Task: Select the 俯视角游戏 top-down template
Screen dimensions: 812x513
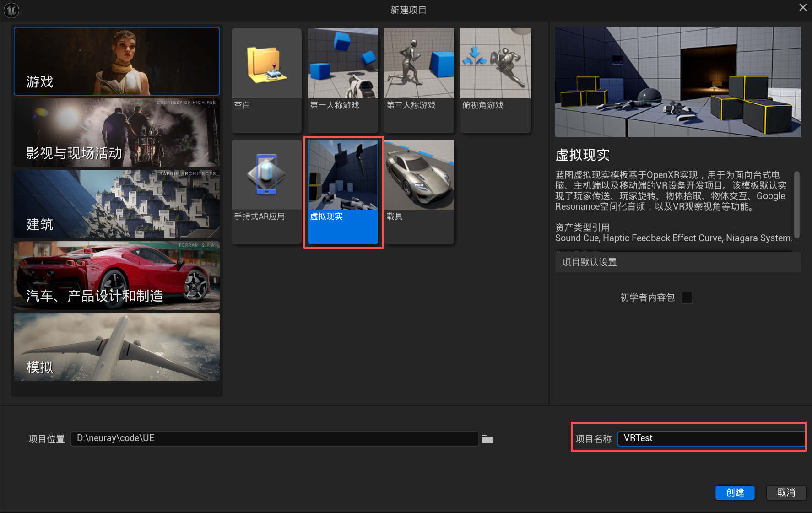Action: (495, 64)
